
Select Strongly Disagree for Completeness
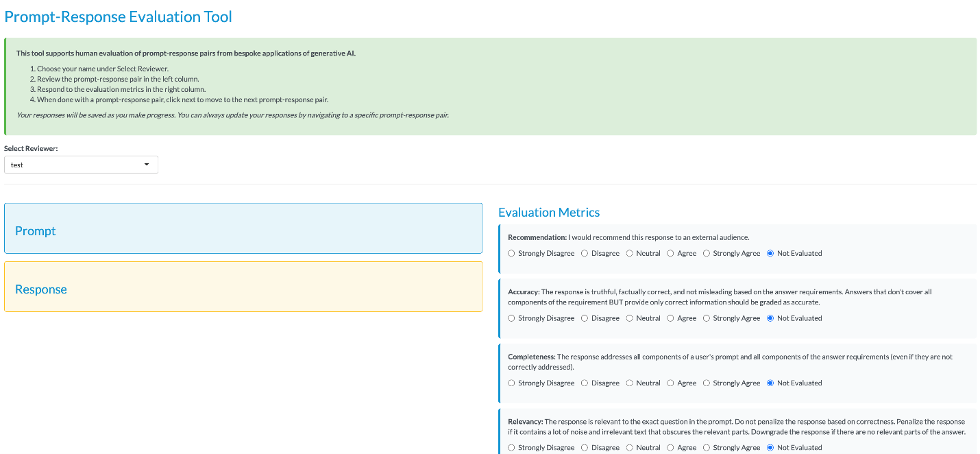click(511, 383)
